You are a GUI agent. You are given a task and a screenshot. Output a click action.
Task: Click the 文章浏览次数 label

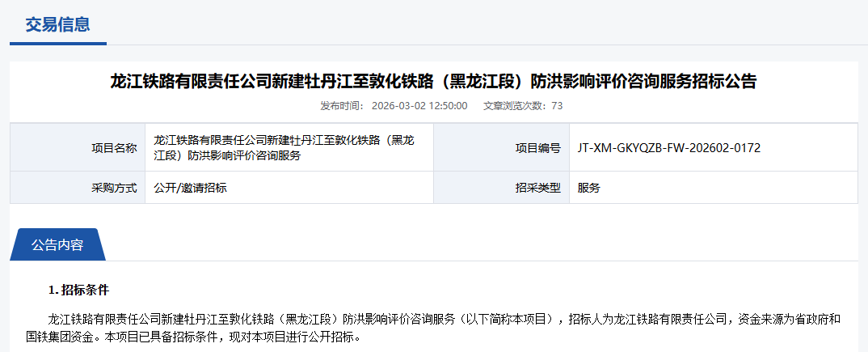coord(515,106)
